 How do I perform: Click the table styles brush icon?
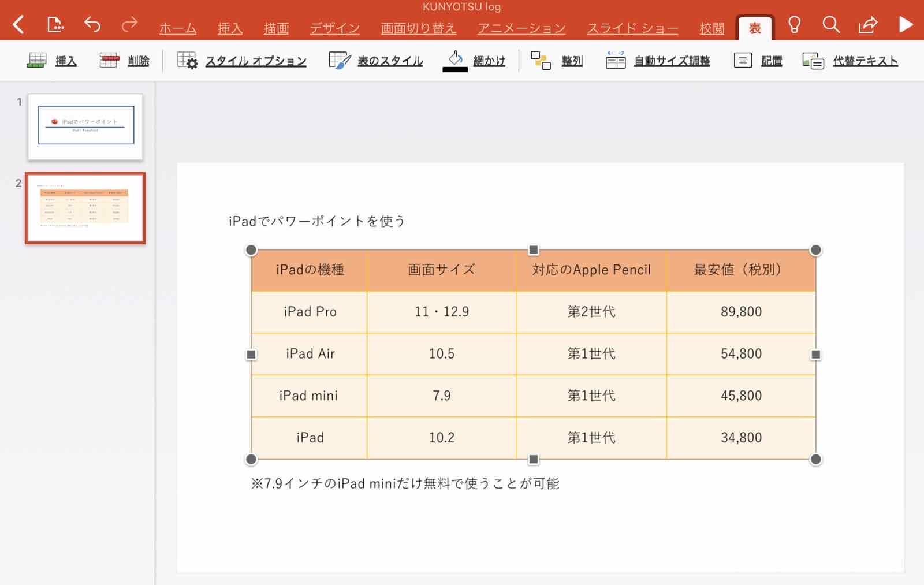point(340,60)
